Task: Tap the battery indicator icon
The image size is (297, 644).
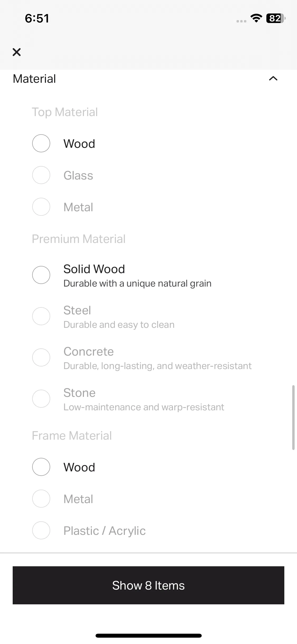Action: pos(276,18)
